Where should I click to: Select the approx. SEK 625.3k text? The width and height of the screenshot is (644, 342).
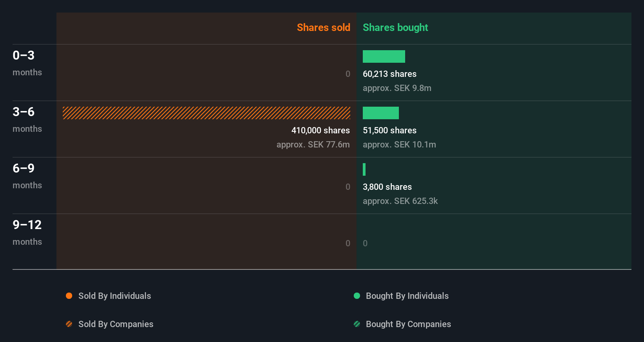[400, 201]
